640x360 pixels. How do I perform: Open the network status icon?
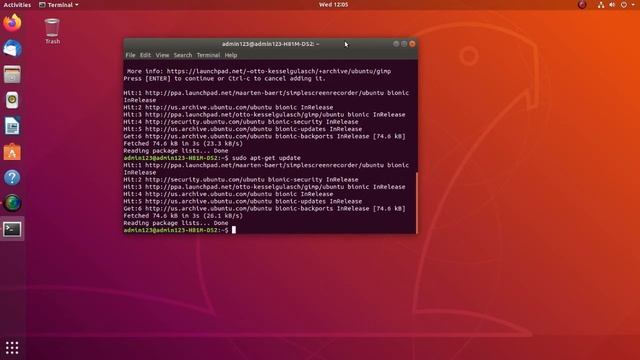pos(601,5)
